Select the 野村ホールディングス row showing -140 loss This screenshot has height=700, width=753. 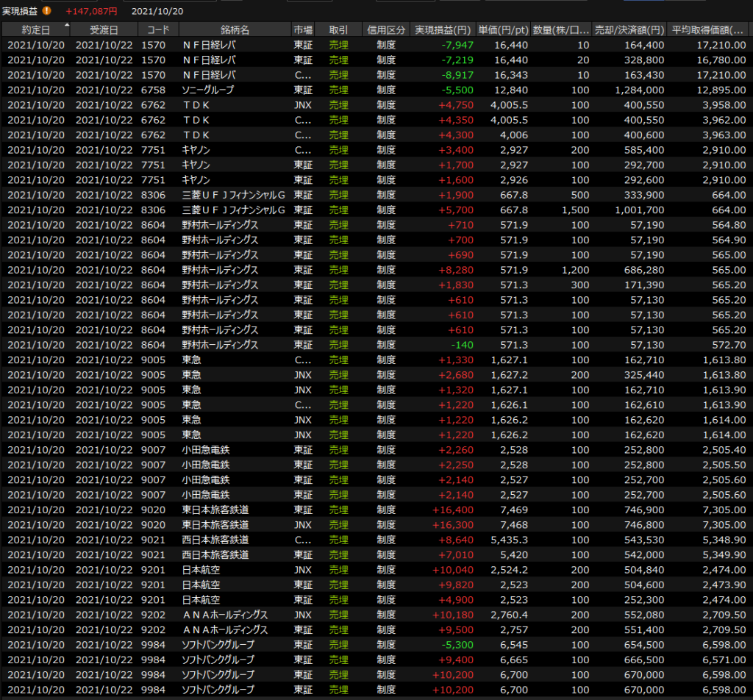click(221, 345)
